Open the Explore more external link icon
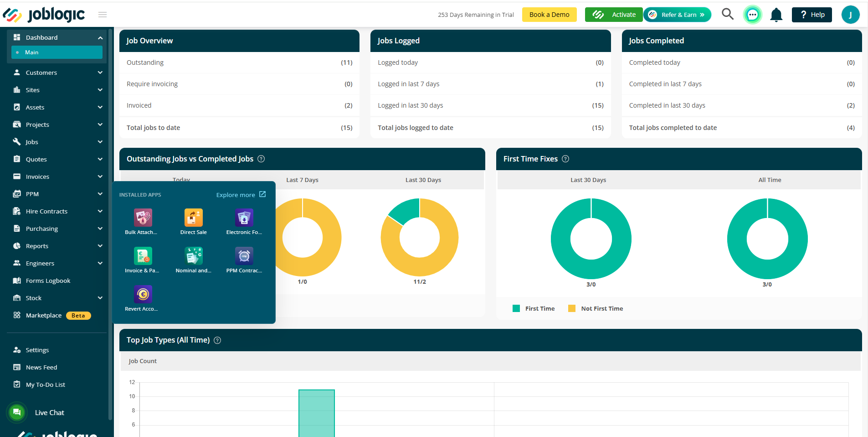 coord(262,194)
